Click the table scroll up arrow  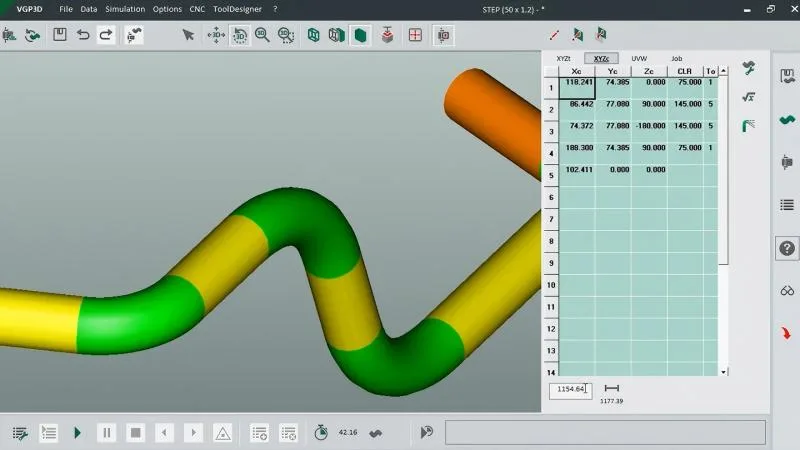tap(723, 71)
